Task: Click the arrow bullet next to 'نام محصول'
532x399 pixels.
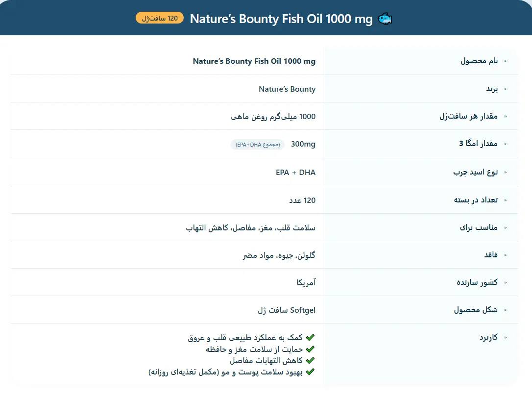Action: click(x=506, y=61)
